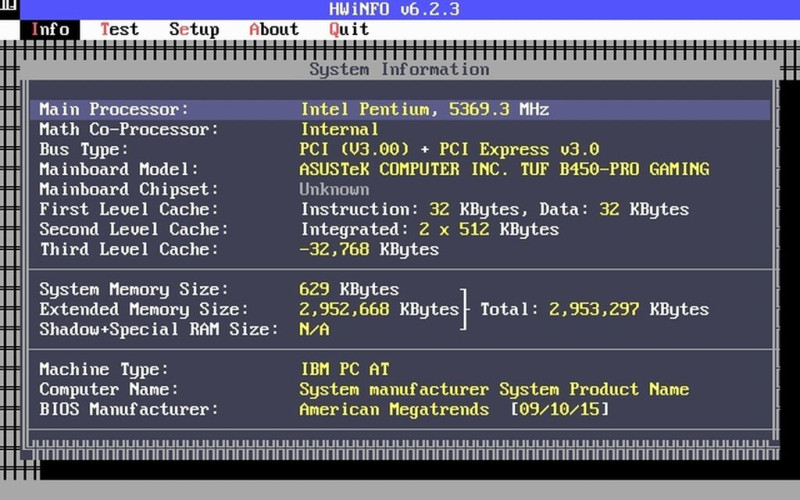Viewport: 800px width, 500px height.
Task: Select the Mainboard Chipset label
Action: pos(129,189)
